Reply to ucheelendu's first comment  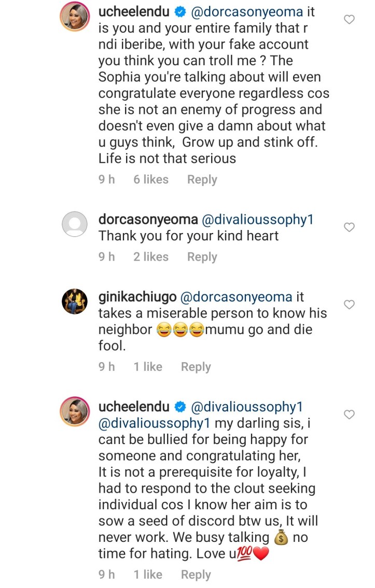coord(202,180)
